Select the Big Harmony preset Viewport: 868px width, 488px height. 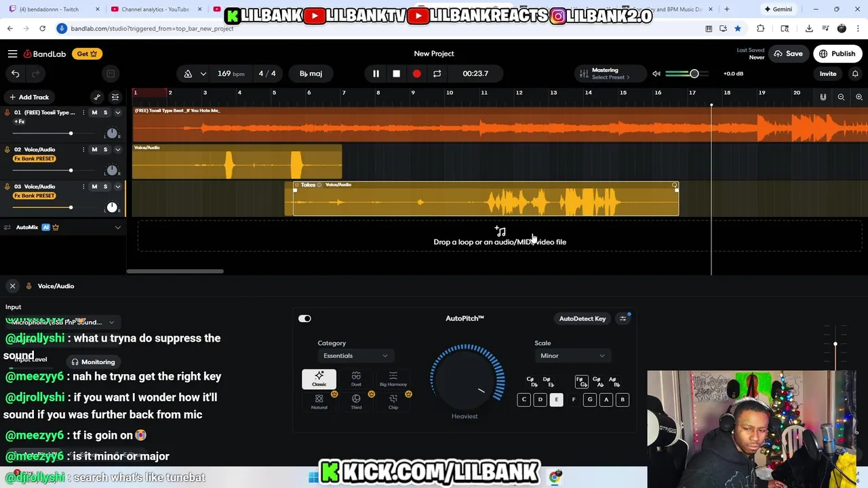pyautogui.click(x=393, y=379)
